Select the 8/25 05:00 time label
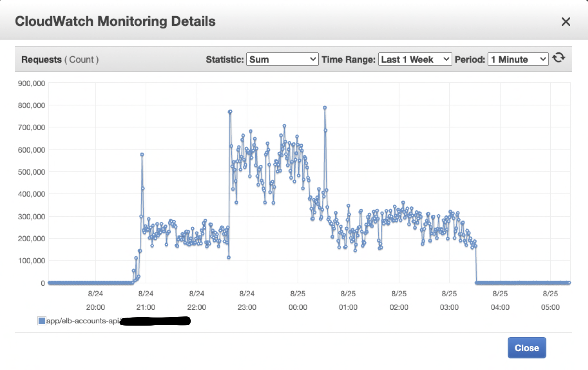This screenshot has height=370, width=588. 550,300
